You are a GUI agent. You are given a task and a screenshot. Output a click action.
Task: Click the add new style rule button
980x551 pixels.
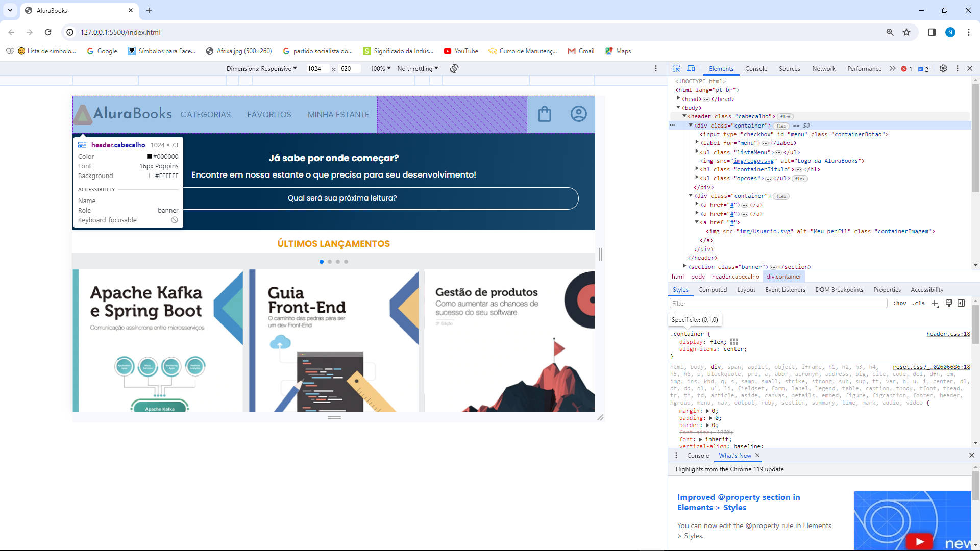click(x=936, y=304)
